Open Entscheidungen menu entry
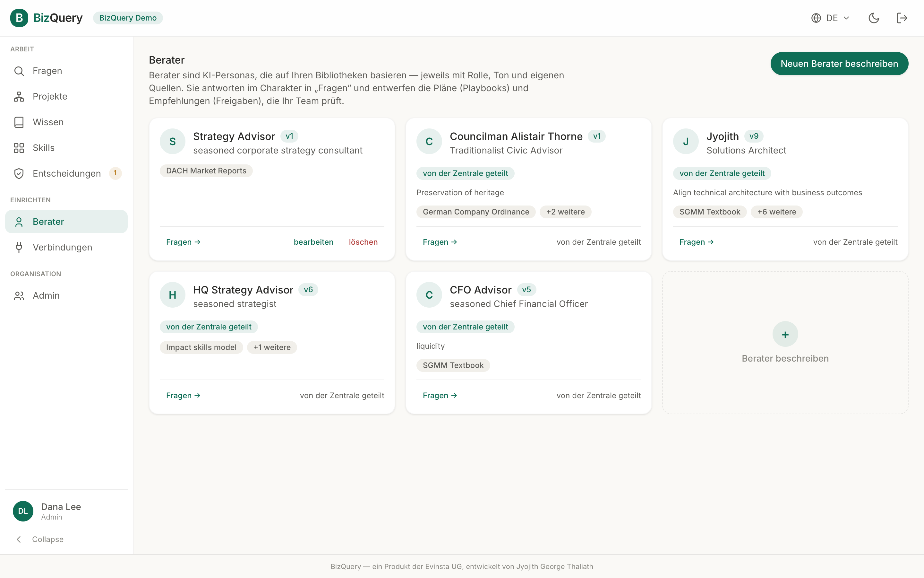Screen dimensions: 924x578 [x=66, y=173]
